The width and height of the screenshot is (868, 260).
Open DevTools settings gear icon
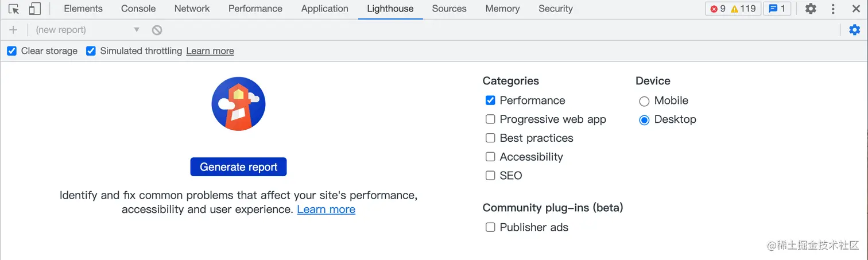810,9
